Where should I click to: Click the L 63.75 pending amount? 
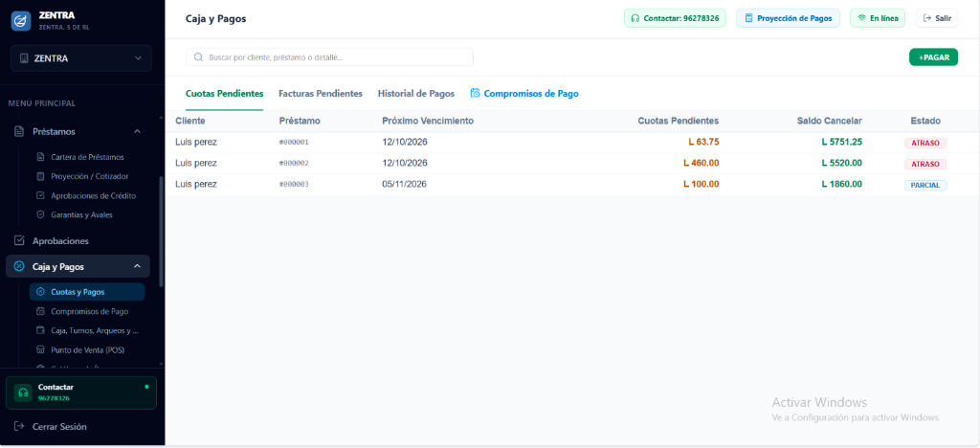coord(703,142)
